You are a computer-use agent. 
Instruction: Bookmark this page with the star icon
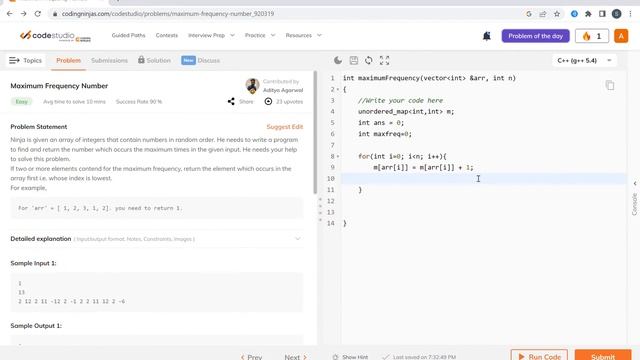(557, 14)
